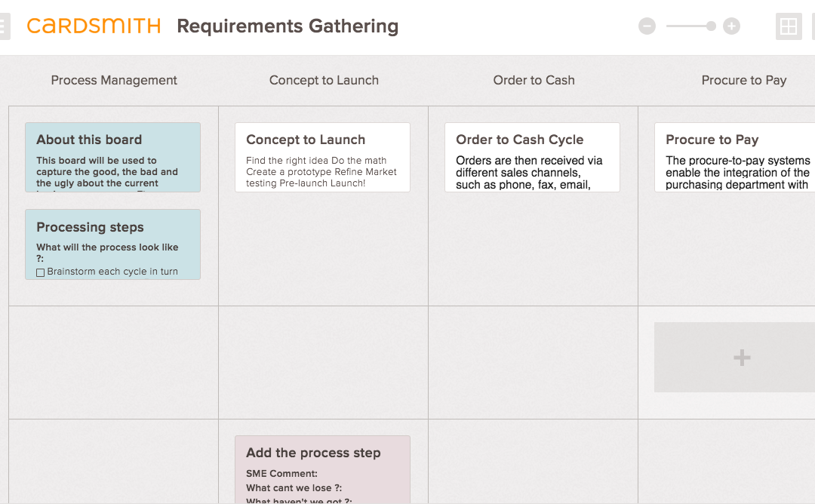Open the Add the process step card
The width and height of the screenshot is (815, 504).
322,470
